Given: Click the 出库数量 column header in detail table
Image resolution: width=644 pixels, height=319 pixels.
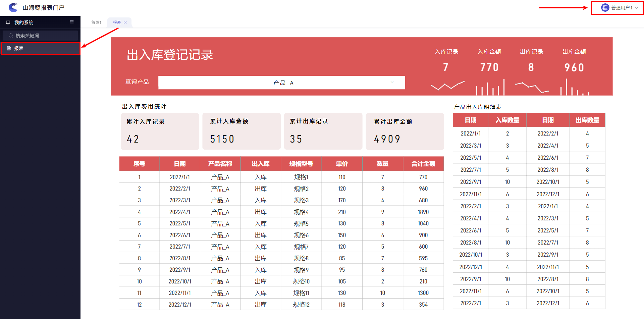Looking at the screenshot, I should click(587, 120).
